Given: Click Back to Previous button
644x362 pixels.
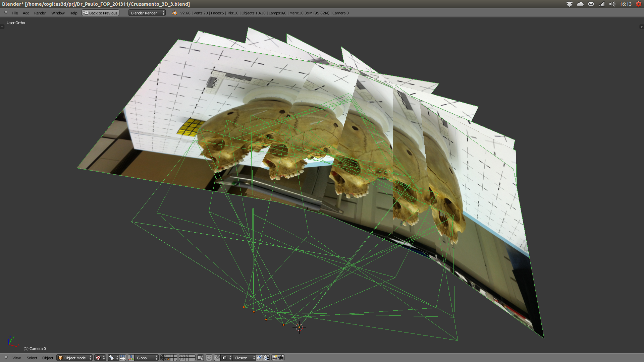Looking at the screenshot, I should (101, 13).
